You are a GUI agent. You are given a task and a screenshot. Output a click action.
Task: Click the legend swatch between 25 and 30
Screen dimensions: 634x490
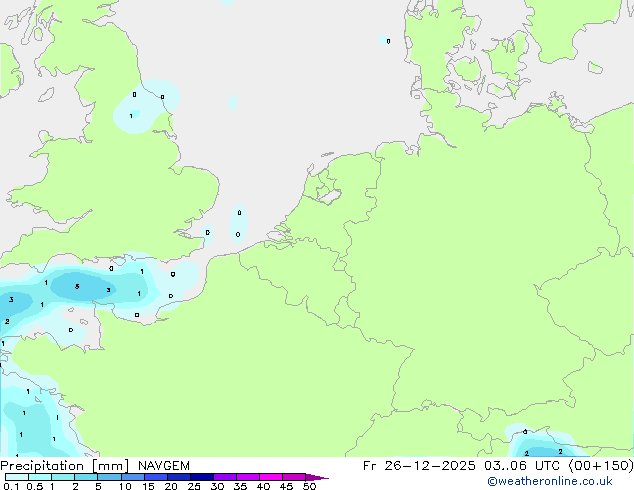[x=202, y=477]
